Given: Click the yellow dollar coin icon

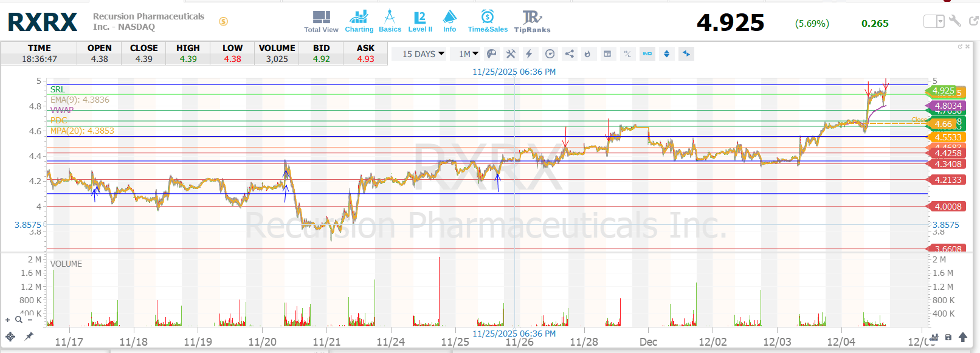Looking at the screenshot, I should click(x=224, y=21).
